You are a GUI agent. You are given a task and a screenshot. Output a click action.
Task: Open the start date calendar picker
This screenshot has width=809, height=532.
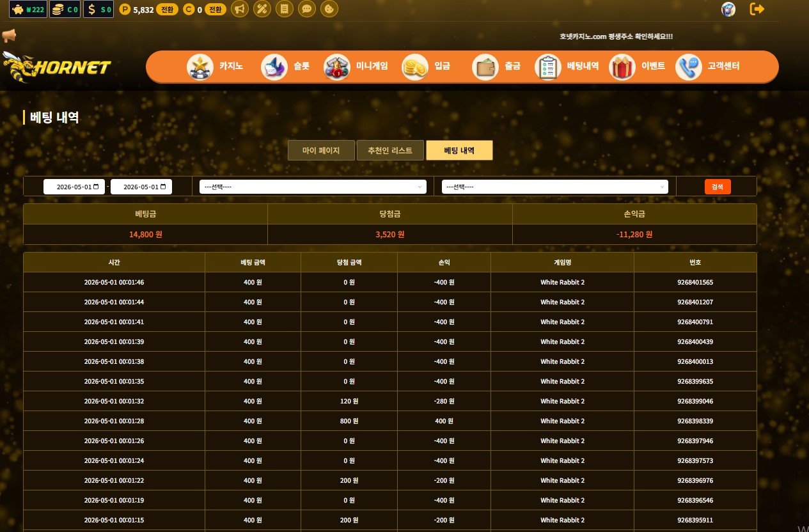(x=97, y=187)
